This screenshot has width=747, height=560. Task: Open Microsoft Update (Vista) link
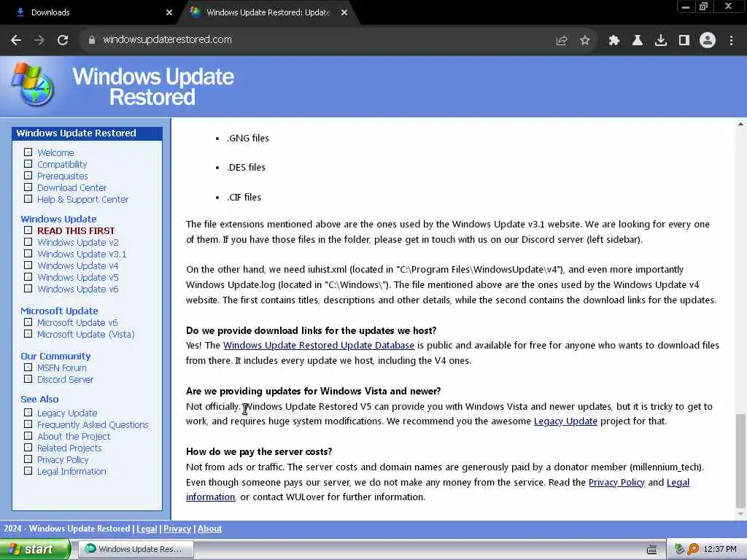86,334
